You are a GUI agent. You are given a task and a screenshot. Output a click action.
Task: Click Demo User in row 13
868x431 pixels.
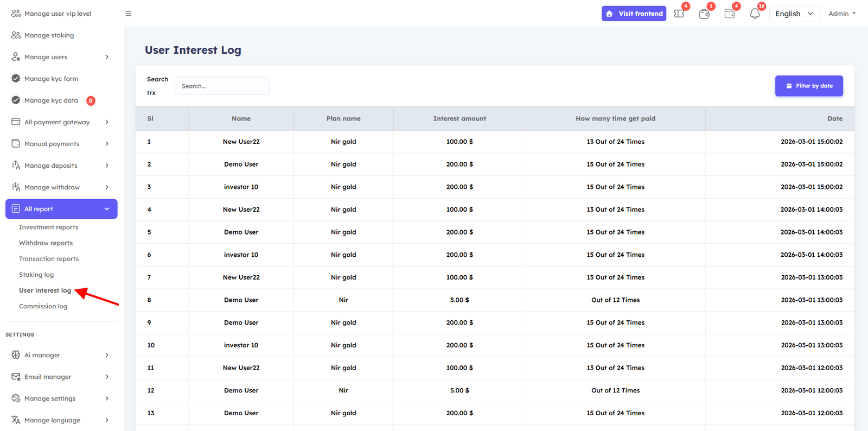pos(241,413)
